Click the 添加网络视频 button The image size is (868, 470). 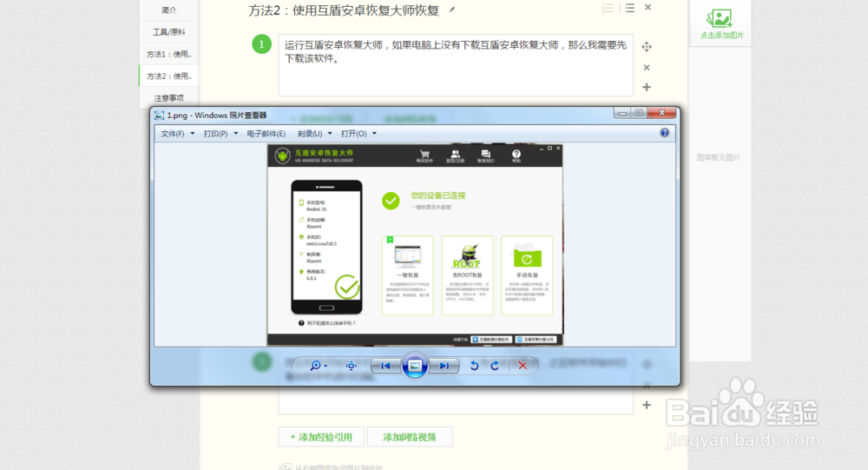click(x=410, y=437)
